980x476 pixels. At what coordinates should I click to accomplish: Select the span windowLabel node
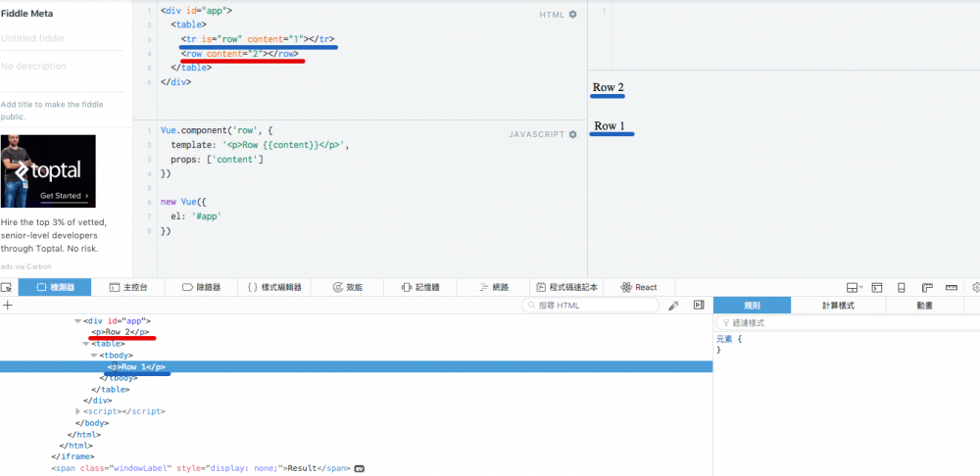coord(201,467)
